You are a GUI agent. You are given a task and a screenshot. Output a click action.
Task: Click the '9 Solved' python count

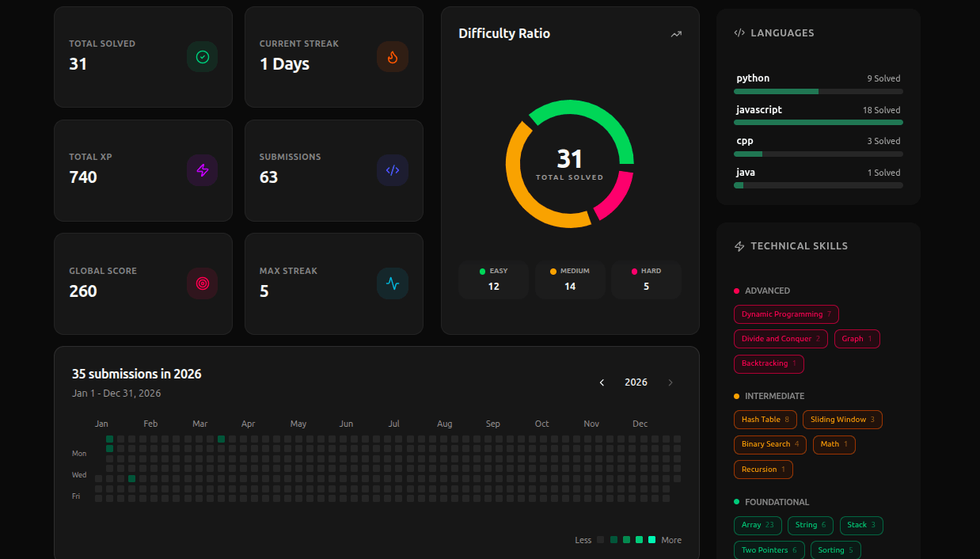tap(883, 78)
